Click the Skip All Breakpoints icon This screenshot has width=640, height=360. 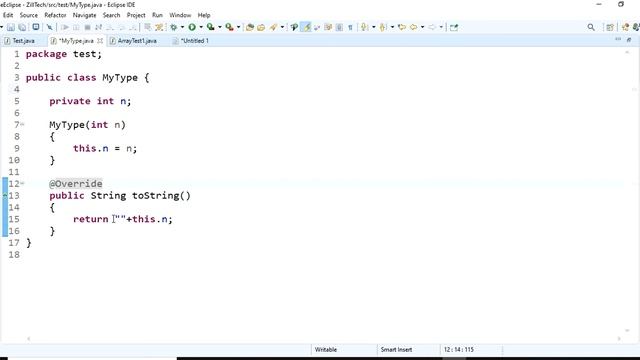click(49, 27)
